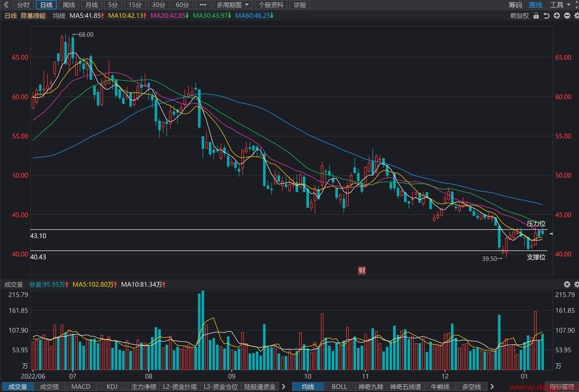The width and height of the screenshot is (579, 392).
Task: Click the unlock padlock icon beside 前复权
Action: click(x=536, y=16)
